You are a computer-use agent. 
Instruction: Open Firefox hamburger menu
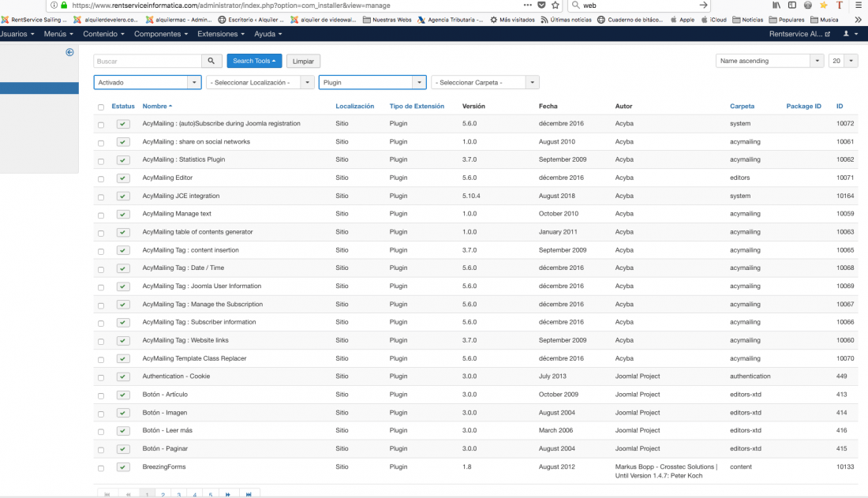pos(859,5)
